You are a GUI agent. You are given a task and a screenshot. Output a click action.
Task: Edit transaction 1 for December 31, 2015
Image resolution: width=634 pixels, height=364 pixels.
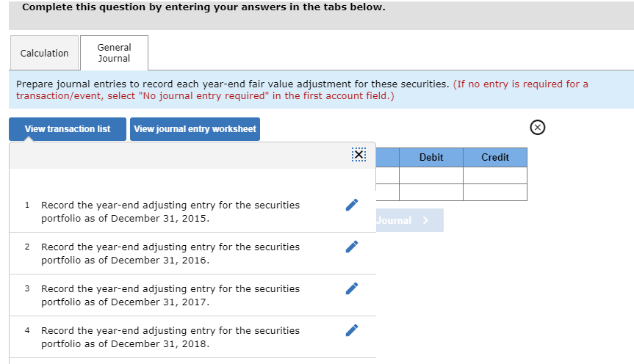tap(352, 204)
